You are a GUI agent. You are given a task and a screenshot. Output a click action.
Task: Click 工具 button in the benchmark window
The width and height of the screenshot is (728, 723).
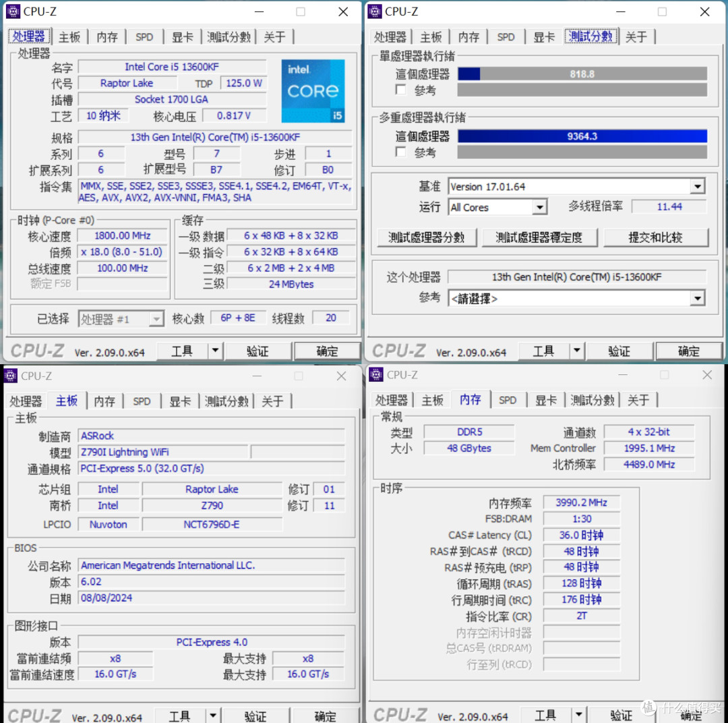[x=543, y=351]
